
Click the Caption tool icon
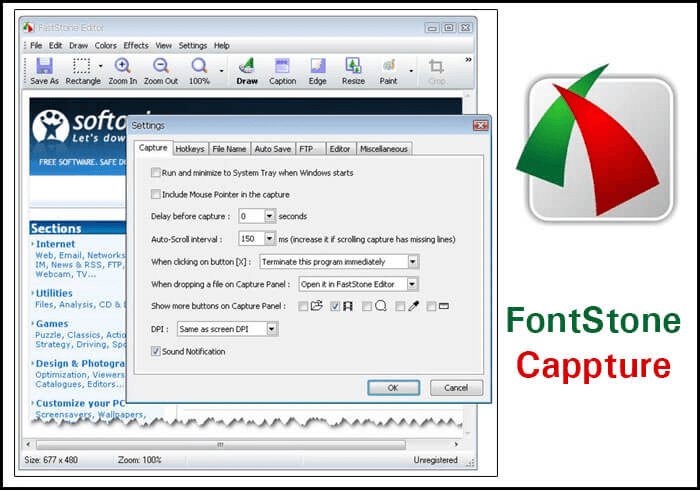(x=282, y=66)
